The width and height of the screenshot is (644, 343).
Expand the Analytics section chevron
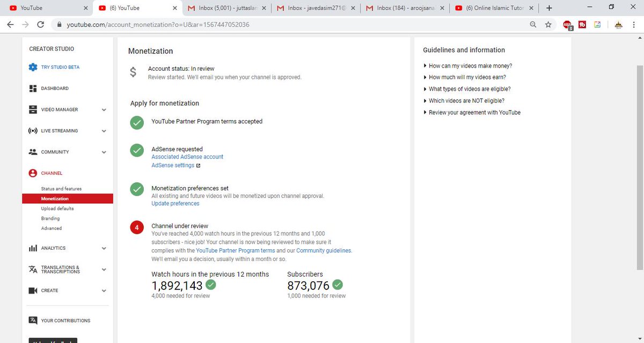click(x=104, y=248)
